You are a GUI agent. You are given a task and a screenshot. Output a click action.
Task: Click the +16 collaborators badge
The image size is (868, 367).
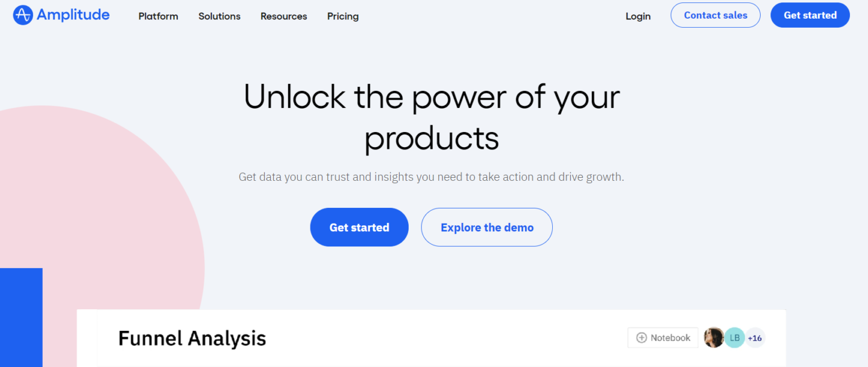click(x=755, y=337)
